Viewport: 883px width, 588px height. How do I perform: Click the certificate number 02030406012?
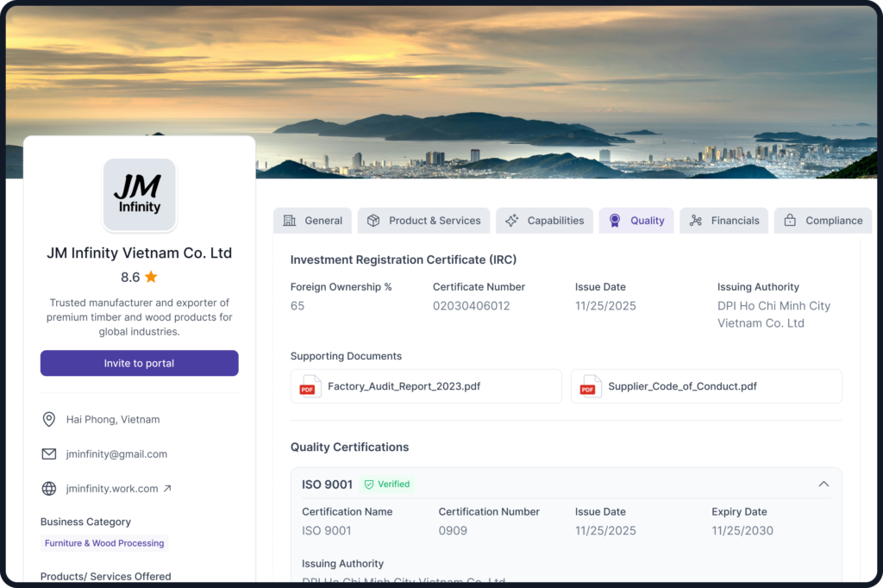point(472,306)
